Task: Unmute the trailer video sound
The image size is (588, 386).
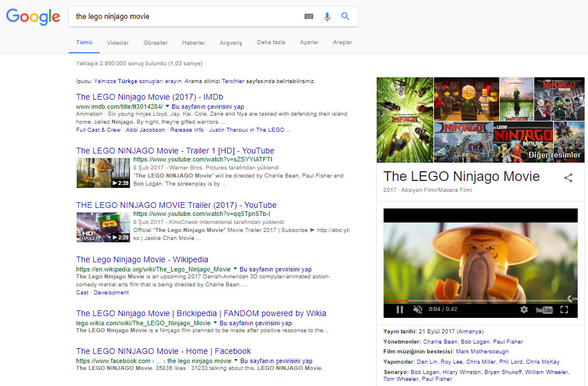Action: tap(417, 309)
